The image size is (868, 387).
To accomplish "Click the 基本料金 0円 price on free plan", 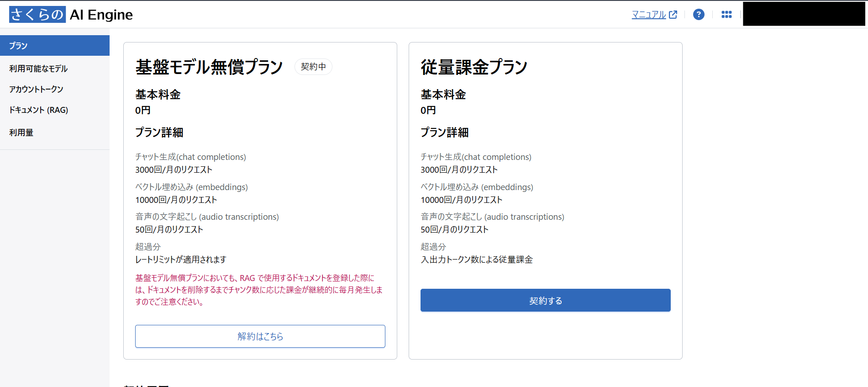I will click(142, 110).
